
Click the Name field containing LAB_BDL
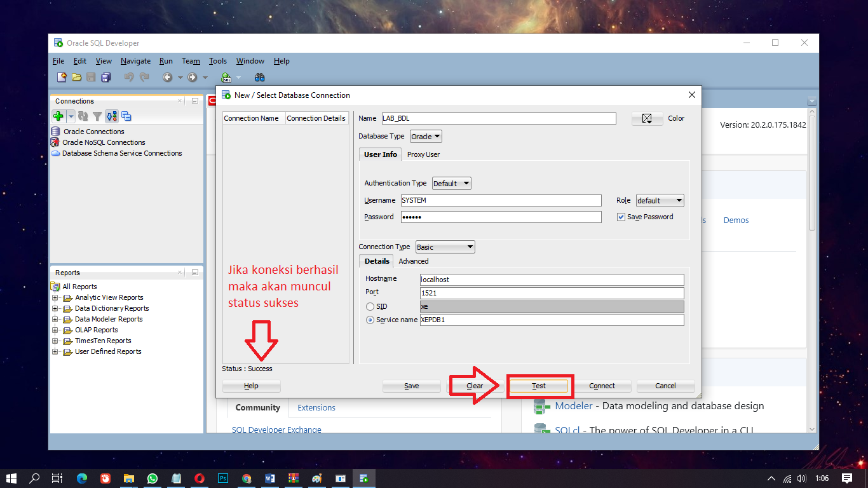coord(499,119)
